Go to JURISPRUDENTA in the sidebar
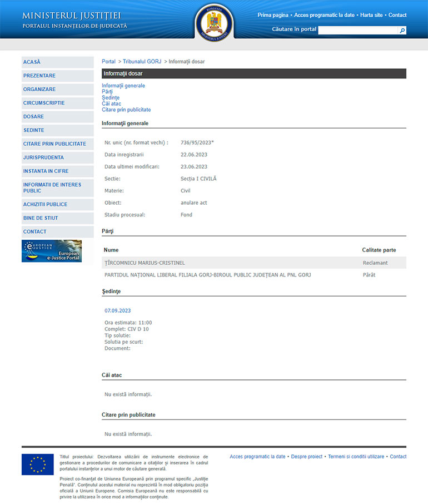This screenshot has width=428, height=504. tap(57, 157)
